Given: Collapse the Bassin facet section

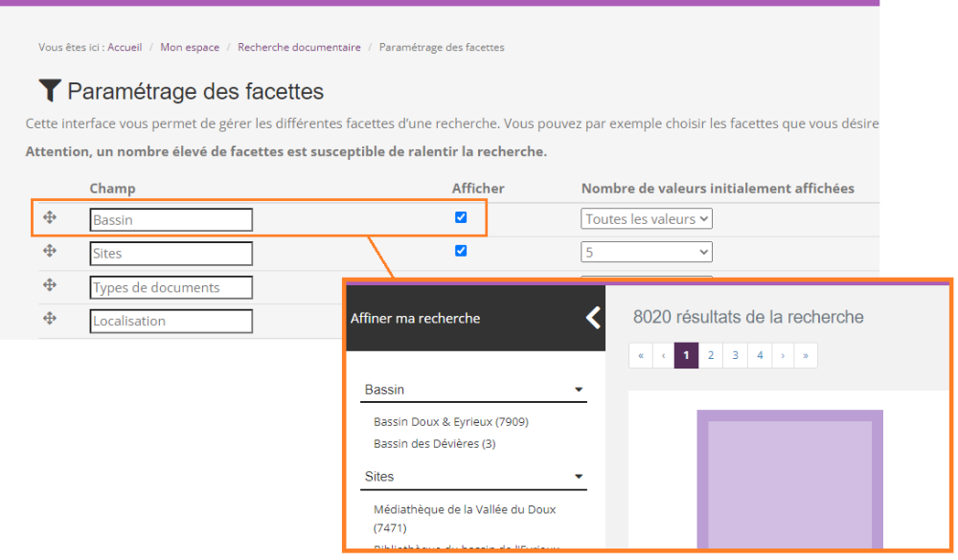Looking at the screenshot, I should [x=579, y=390].
